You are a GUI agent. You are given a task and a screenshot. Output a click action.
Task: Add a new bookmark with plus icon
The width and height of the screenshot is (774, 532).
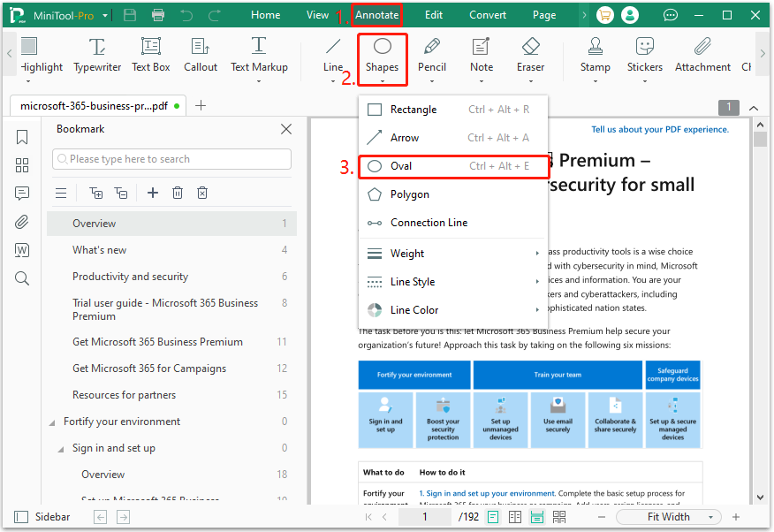153,193
